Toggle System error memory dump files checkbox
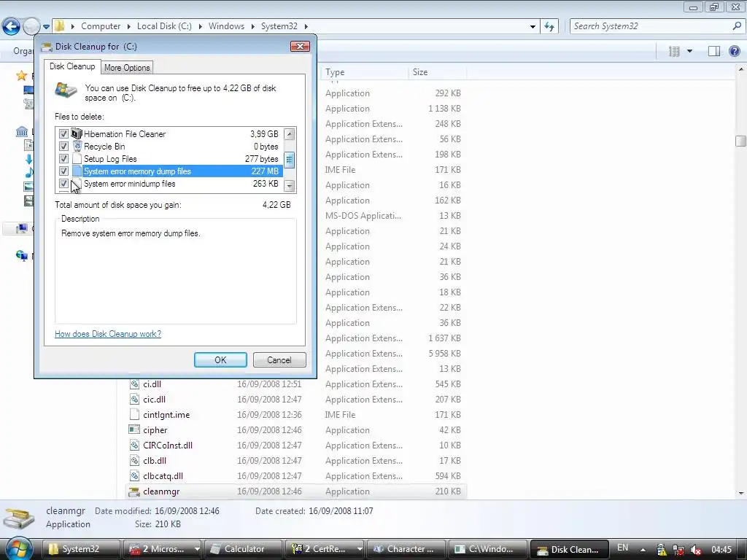747x560 pixels. click(x=63, y=171)
